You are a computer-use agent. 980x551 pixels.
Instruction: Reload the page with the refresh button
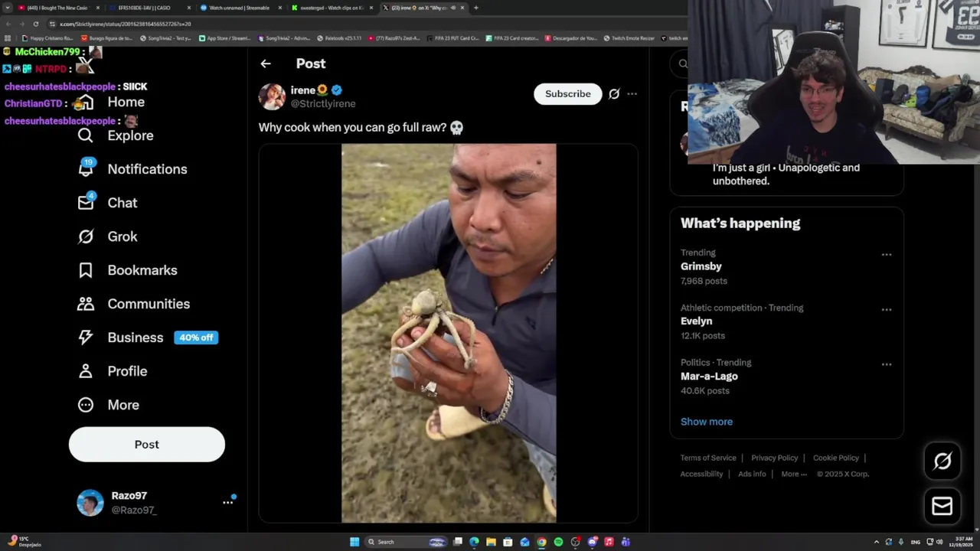click(35, 24)
